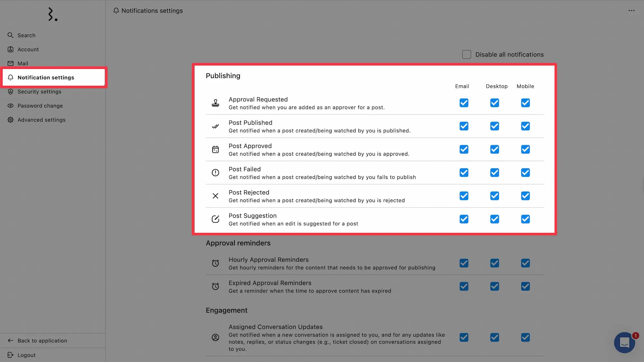Click the Post Rejected X icon

[x=215, y=196]
